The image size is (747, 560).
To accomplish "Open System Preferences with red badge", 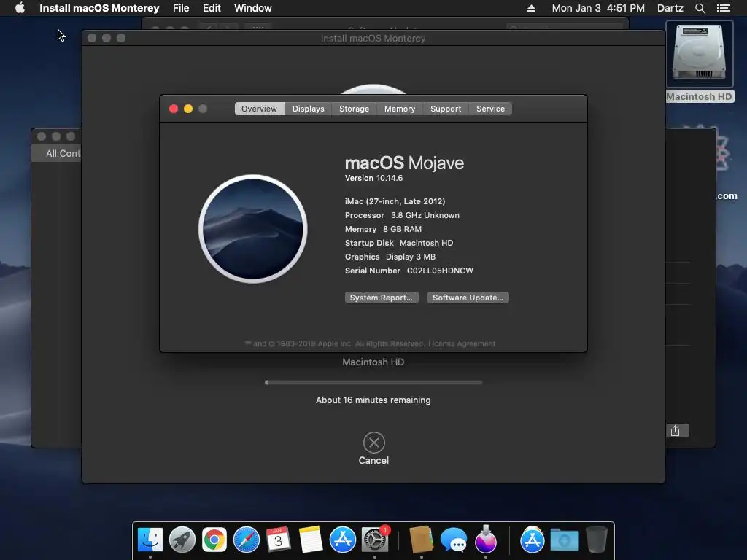I will tap(375, 540).
